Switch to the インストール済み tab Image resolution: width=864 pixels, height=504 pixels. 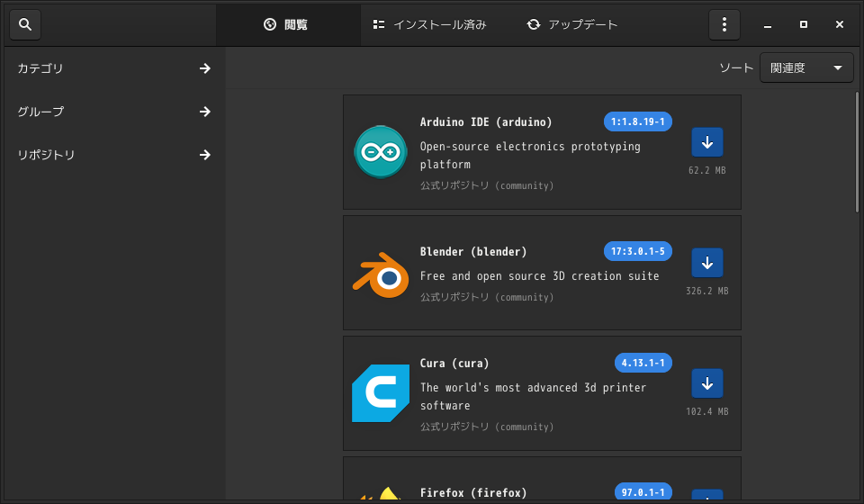point(430,24)
